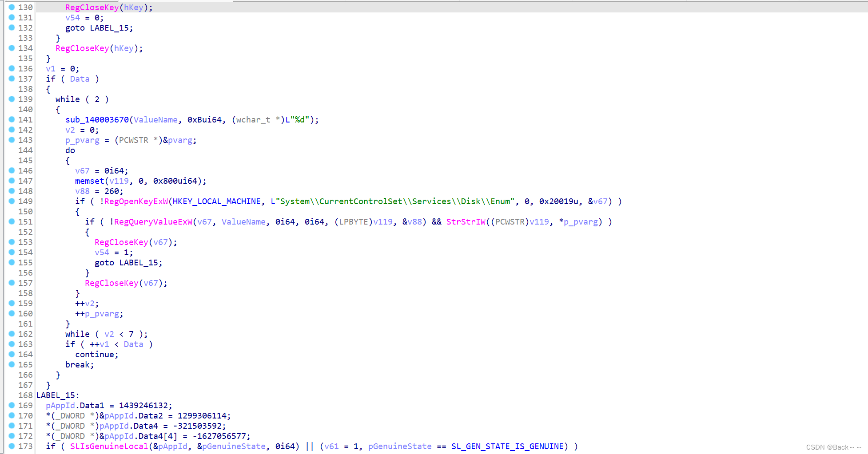Toggle breakpoint dot on line 130

[12, 7]
